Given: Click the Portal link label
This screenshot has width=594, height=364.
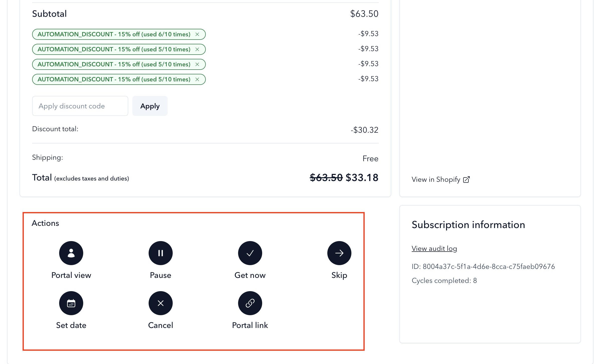Looking at the screenshot, I should [x=250, y=325].
